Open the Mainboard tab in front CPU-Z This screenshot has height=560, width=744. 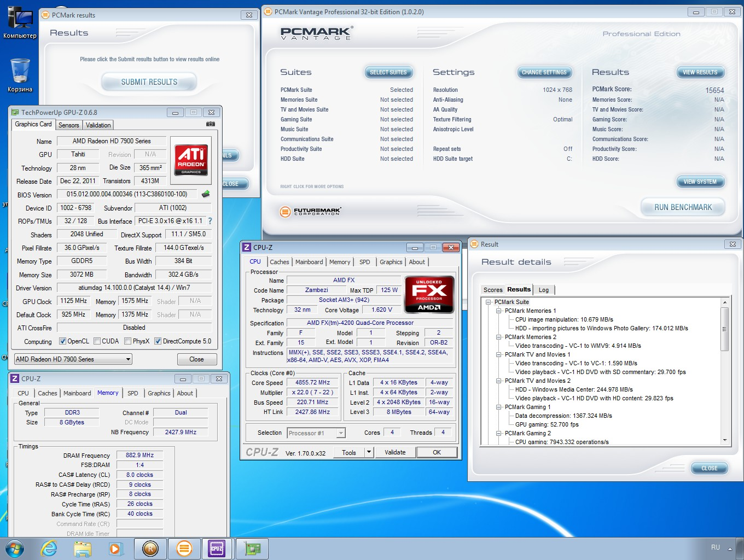[309, 262]
